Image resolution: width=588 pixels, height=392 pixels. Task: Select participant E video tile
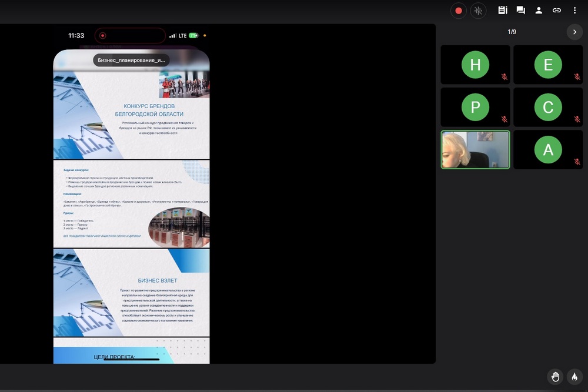[x=548, y=65]
